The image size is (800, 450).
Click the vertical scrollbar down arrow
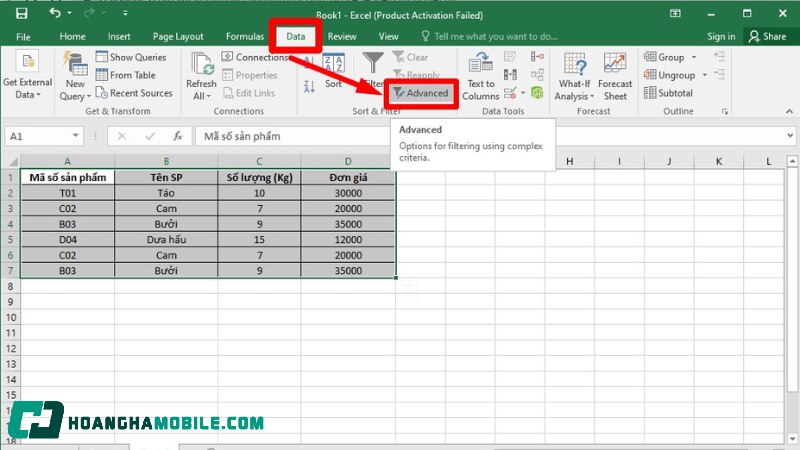coord(792,438)
